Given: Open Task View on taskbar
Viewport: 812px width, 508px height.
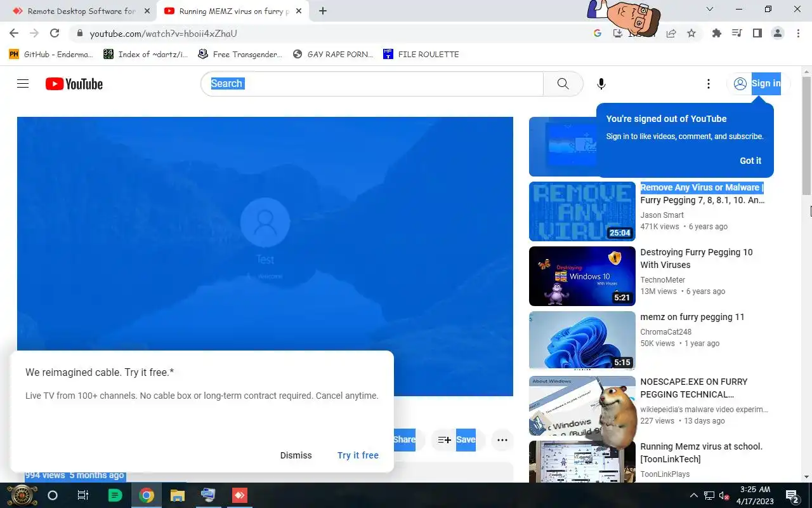Looking at the screenshot, I should click(x=83, y=495).
